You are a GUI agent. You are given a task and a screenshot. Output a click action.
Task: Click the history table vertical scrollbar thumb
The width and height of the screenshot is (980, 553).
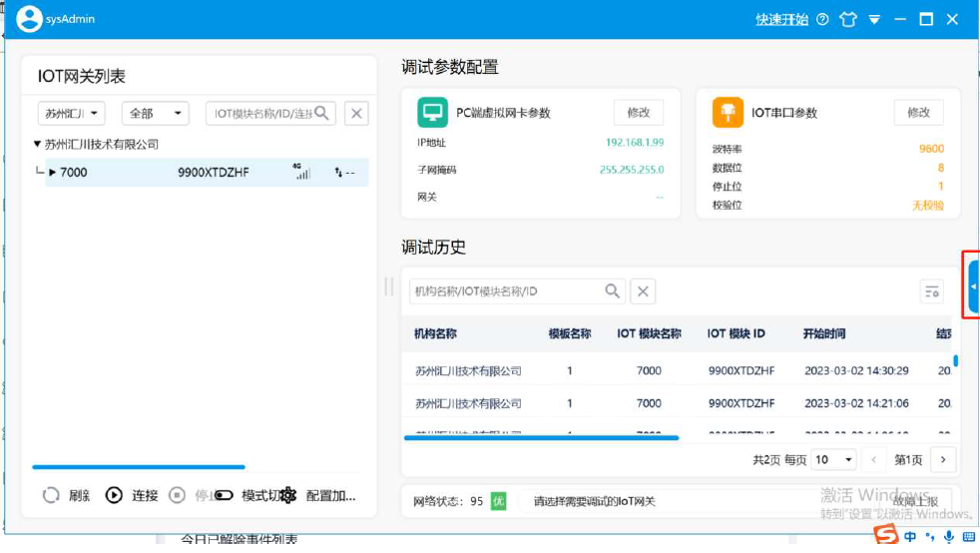coord(956,360)
